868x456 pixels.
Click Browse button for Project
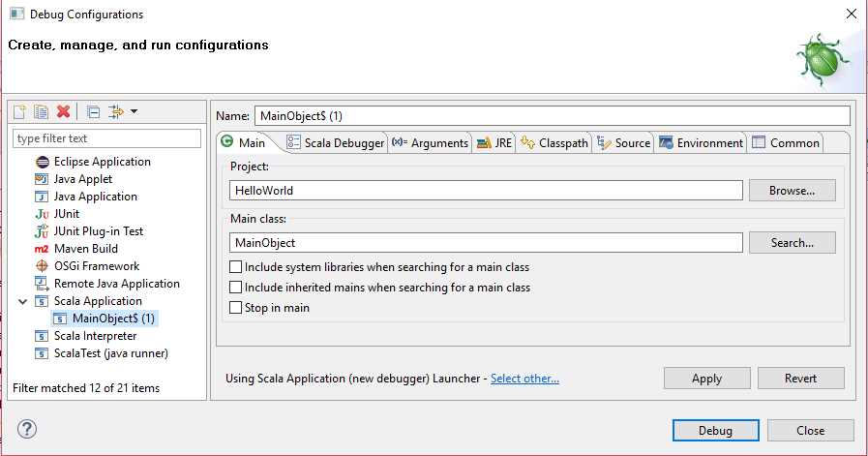pyautogui.click(x=793, y=191)
